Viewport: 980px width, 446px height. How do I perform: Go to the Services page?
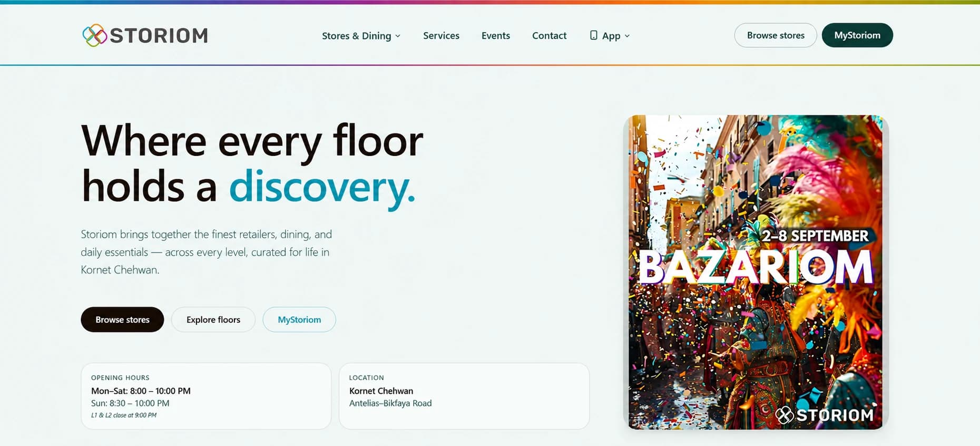(x=441, y=35)
